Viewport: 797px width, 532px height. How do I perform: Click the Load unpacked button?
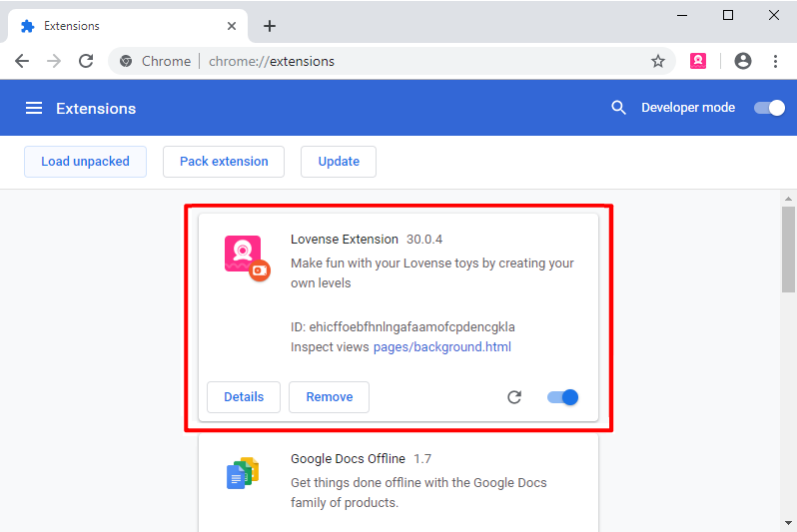(x=85, y=161)
